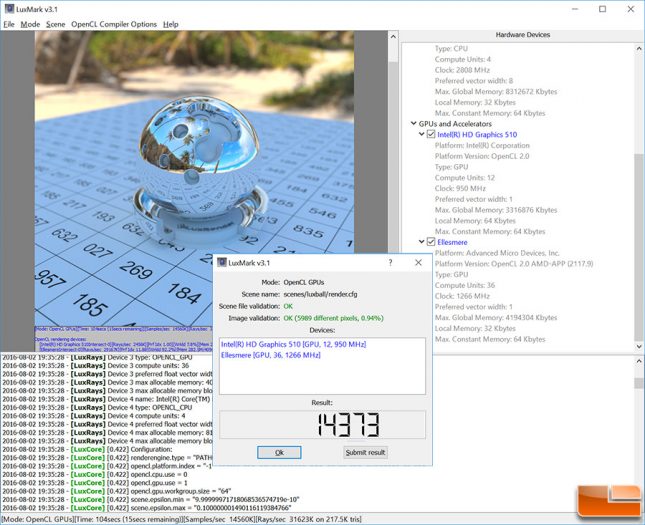Image resolution: width=645 pixels, height=525 pixels.
Task: Click up arrow of render view scrollbar
Action: (x=393, y=37)
